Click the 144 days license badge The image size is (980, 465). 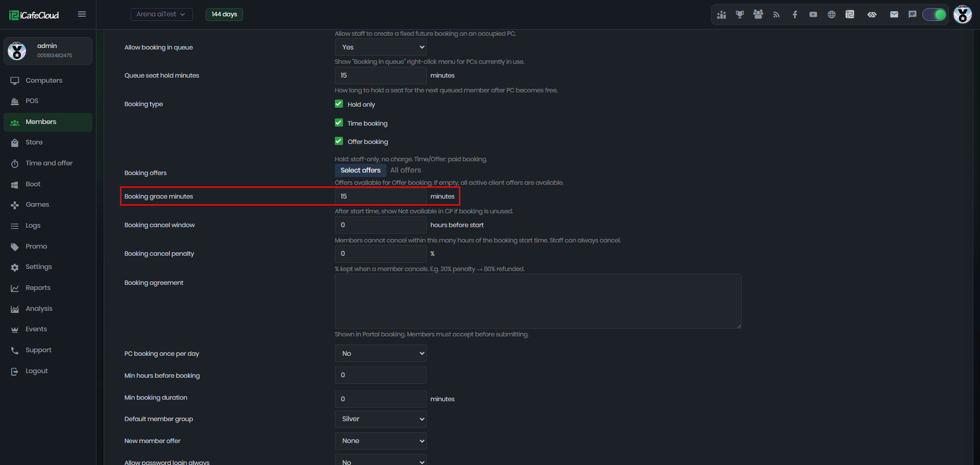click(224, 14)
